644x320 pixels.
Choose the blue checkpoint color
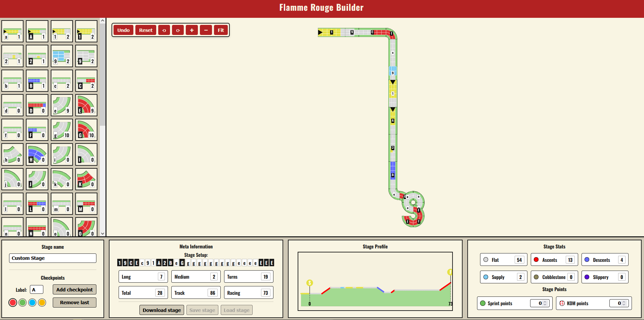pyautogui.click(x=32, y=303)
